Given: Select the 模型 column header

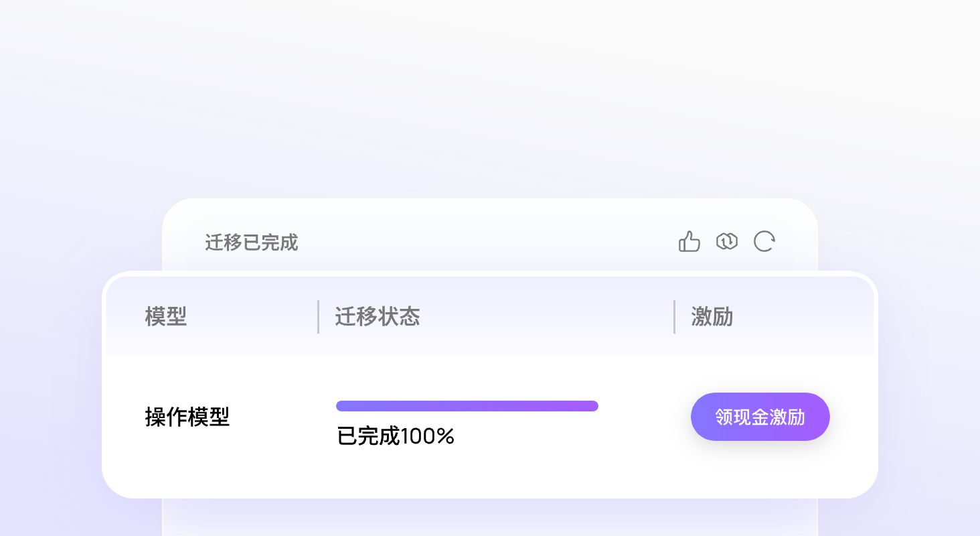Looking at the screenshot, I should point(165,316).
